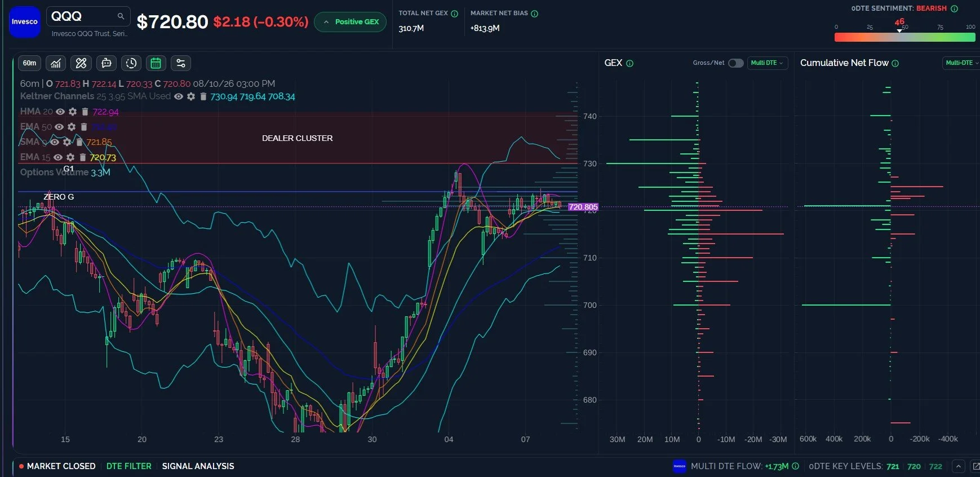Delete the Keltner Channels indicator
The width and height of the screenshot is (980, 477).
click(203, 96)
